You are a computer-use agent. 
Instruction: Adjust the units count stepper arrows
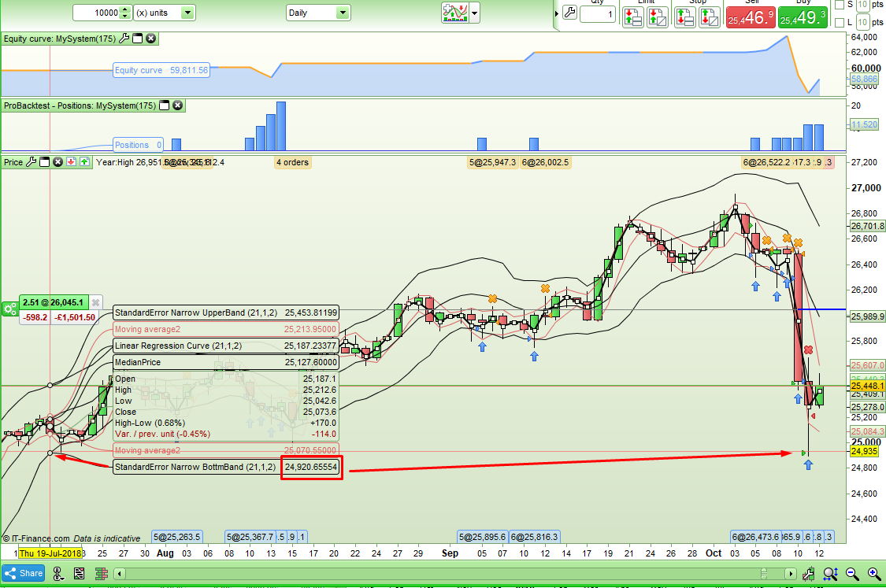click(125, 13)
